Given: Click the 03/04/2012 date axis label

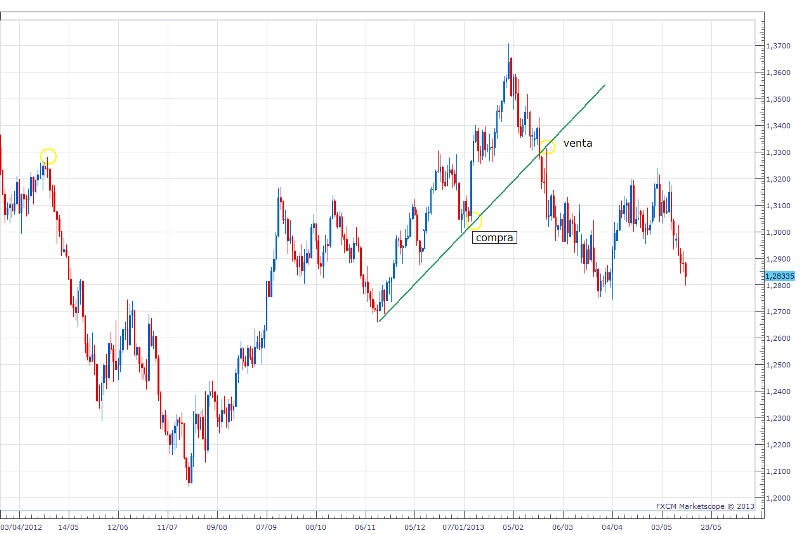Looking at the screenshot, I should point(22,524).
